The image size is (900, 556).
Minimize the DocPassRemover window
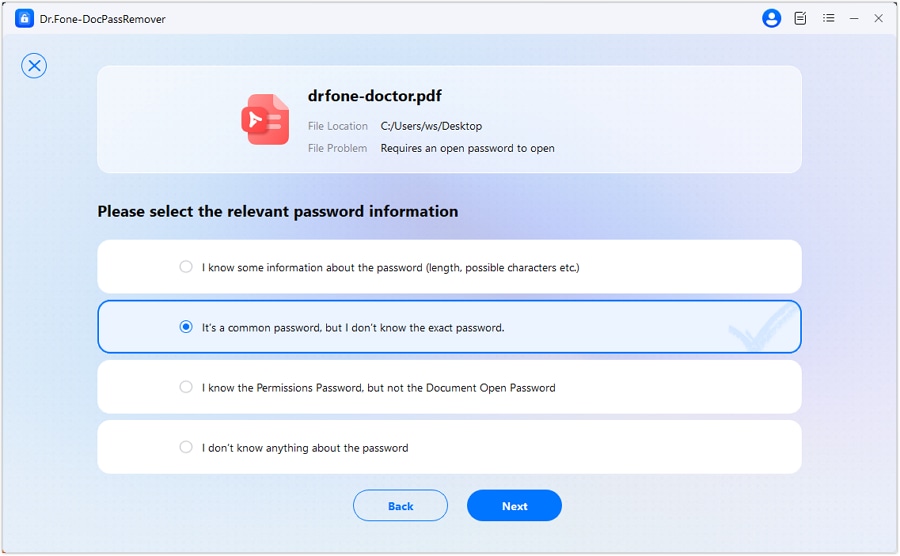[x=854, y=18]
